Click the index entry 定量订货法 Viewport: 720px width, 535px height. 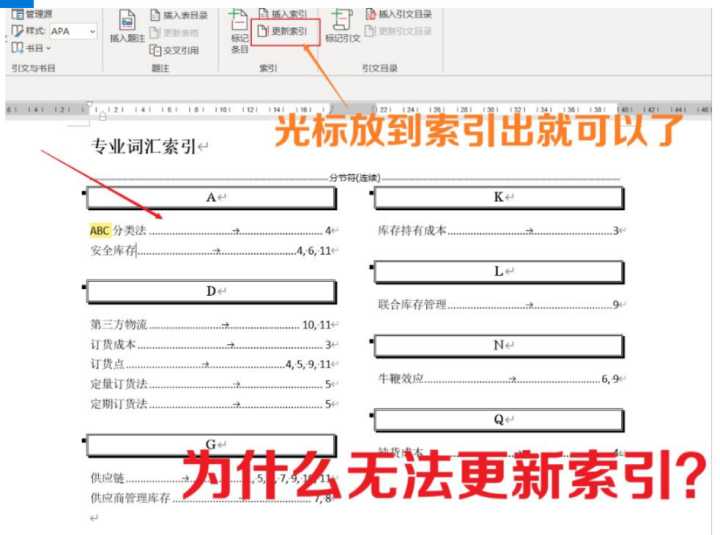click(x=119, y=384)
